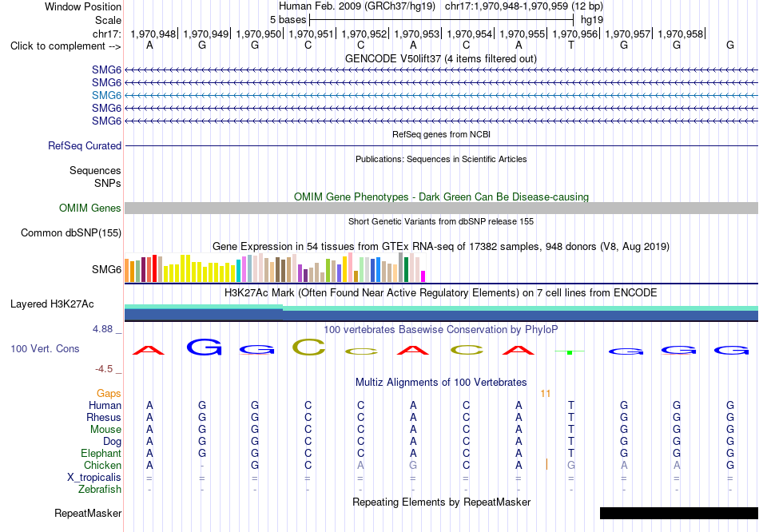759x532 pixels.
Task: Click the gray OMIM Genes bar
Action: (441, 208)
